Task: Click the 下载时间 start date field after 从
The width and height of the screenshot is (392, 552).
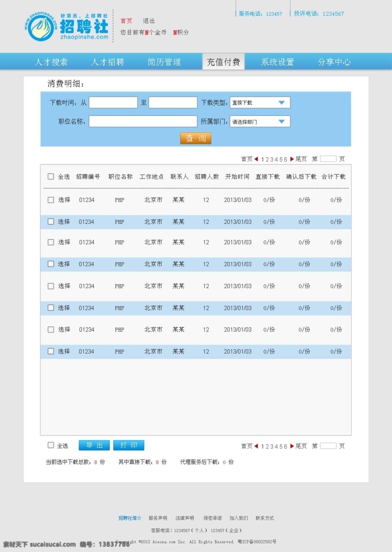Action: pos(113,103)
